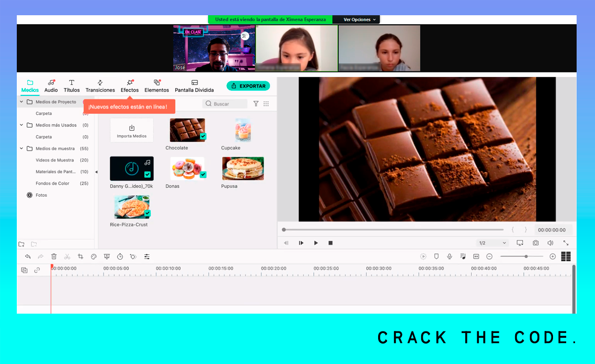Click the EXPORTAR button
The width and height of the screenshot is (595, 364).
[x=248, y=86]
